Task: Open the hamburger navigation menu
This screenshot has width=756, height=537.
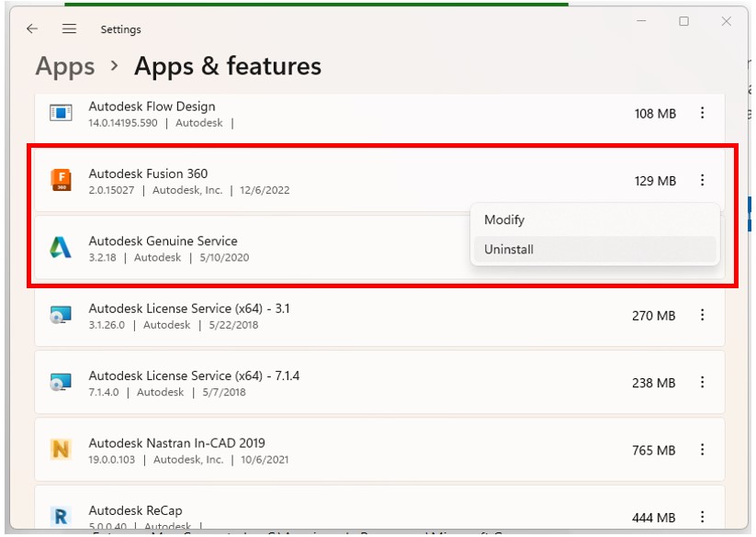Action: pyautogui.click(x=70, y=28)
